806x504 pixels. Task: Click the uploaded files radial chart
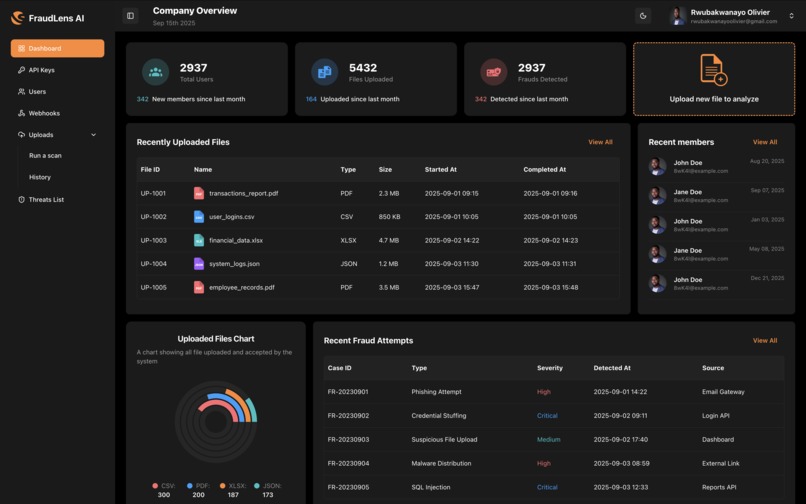(216, 422)
